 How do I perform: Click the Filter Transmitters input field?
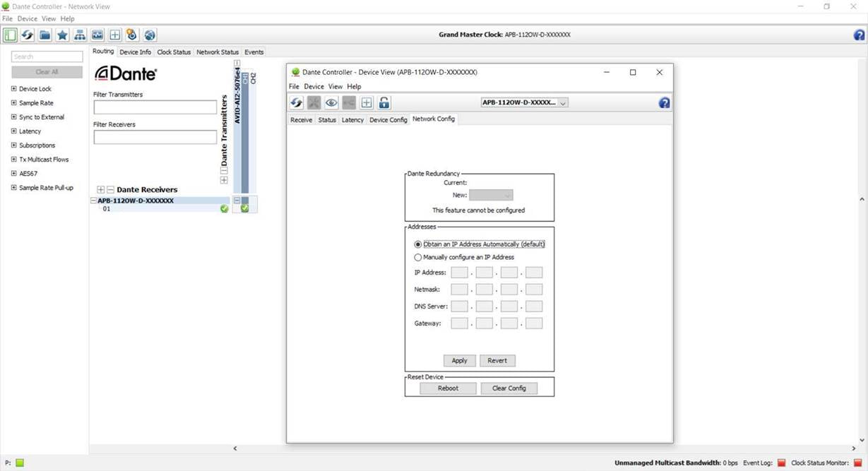point(155,107)
